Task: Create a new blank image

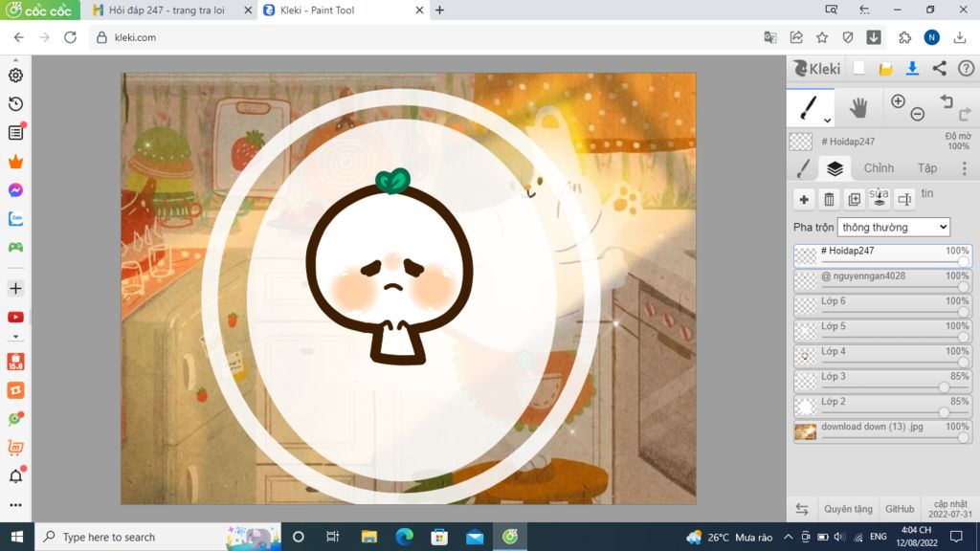Action: [x=858, y=68]
